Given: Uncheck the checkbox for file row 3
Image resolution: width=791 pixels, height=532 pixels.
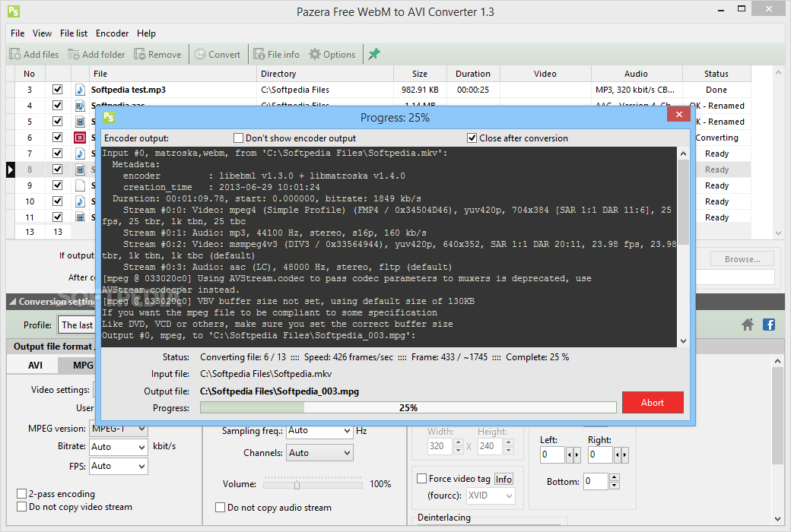Looking at the screenshot, I should (58, 89).
